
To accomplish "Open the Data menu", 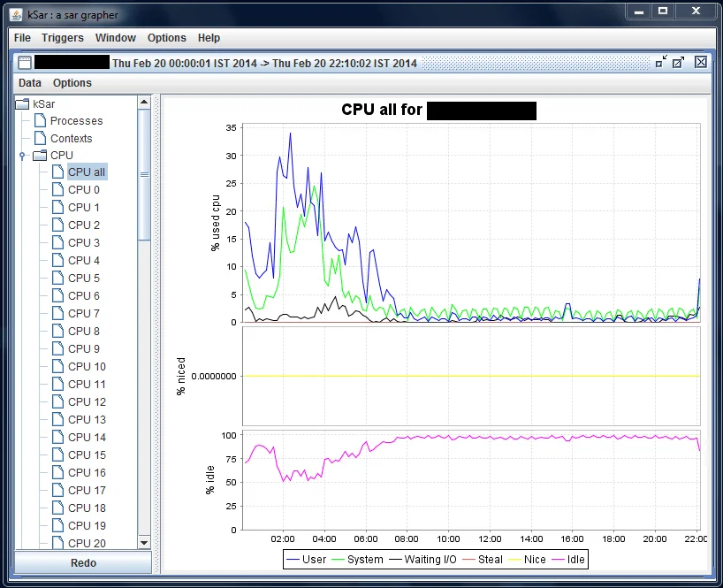I will (30, 83).
